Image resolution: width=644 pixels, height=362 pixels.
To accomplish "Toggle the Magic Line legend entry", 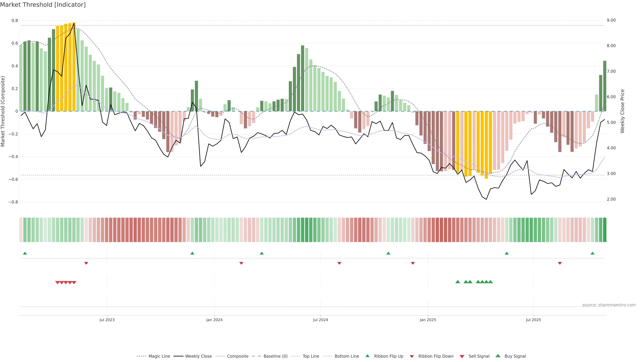I will coord(159,356).
